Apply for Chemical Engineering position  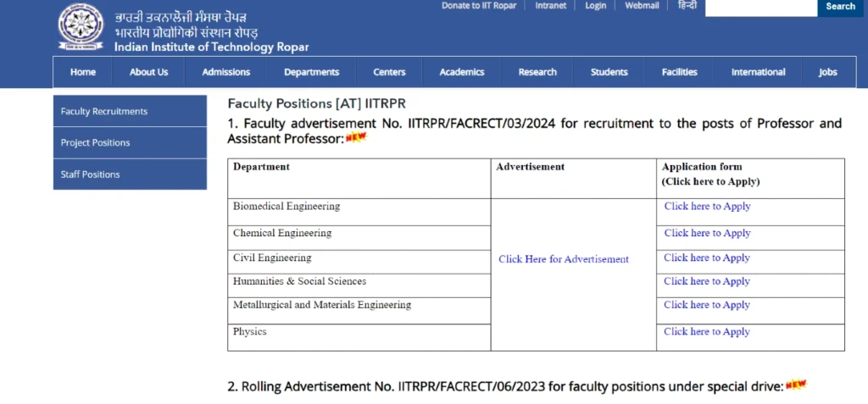tap(708, 233)
